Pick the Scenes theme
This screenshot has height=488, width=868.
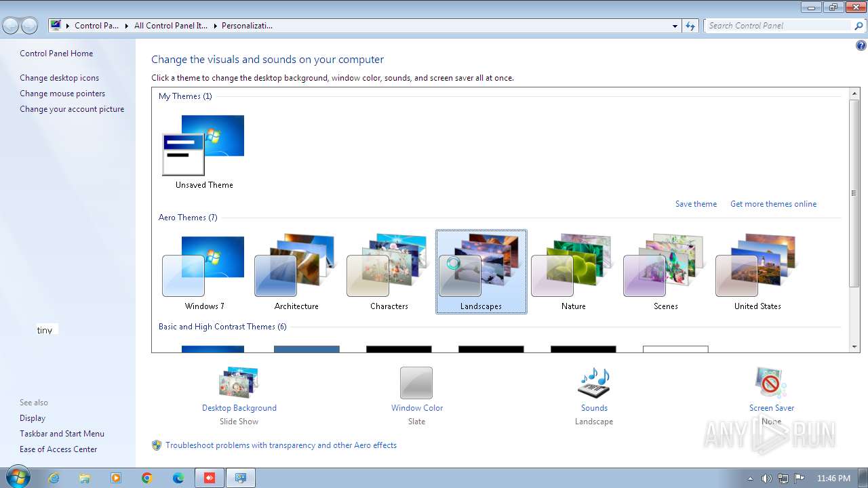(665, 272)
